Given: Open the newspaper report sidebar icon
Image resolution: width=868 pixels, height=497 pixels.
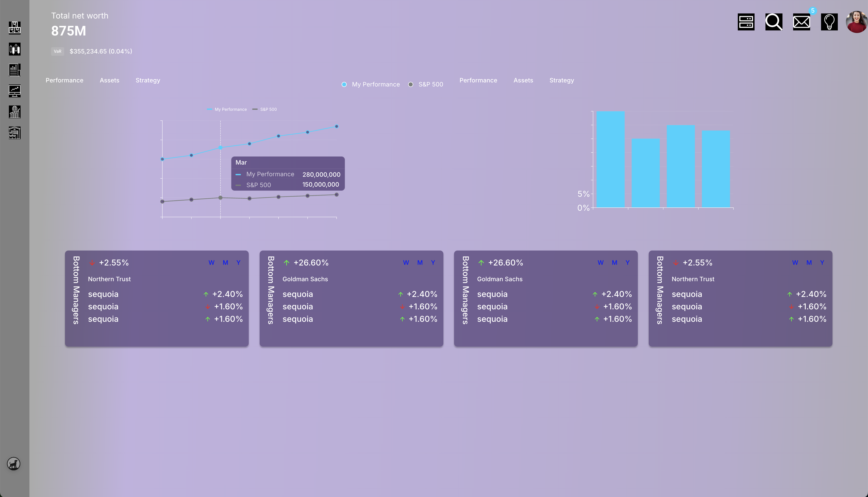Looking at the screenshot, I should (14, 70).
